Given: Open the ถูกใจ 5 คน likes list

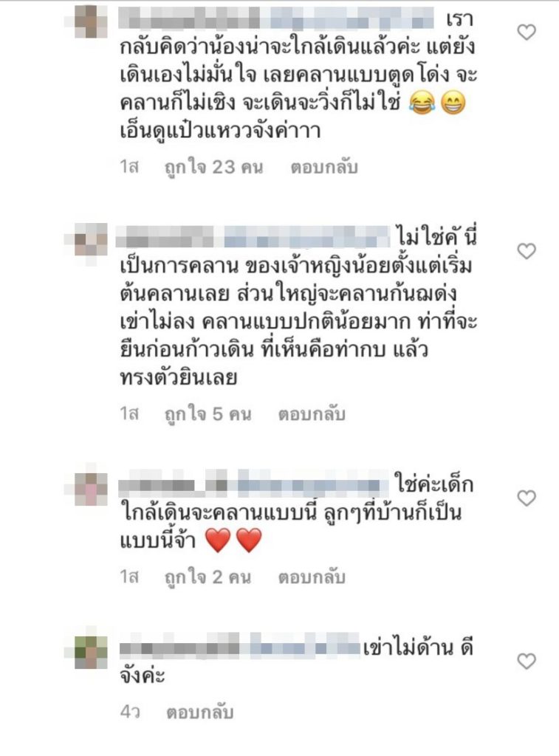Looking at the screenshot, I should pyautogui.click(x=208, y=414).
